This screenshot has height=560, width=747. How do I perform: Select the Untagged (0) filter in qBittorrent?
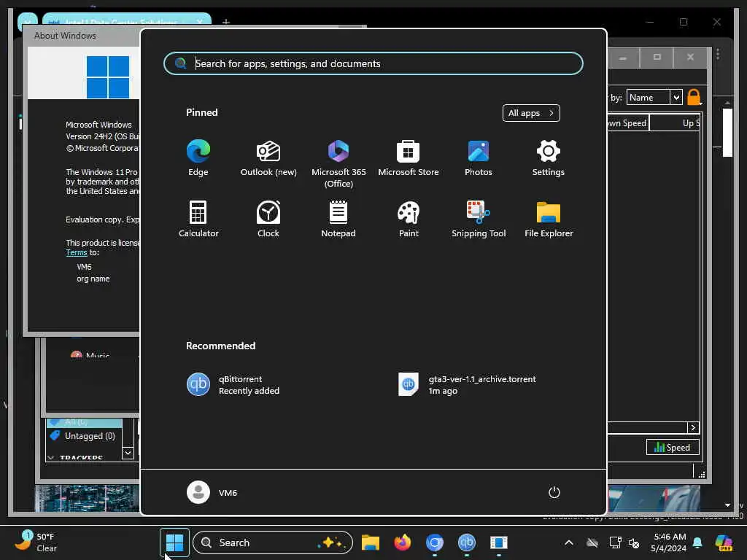click(x=84, y=436)
